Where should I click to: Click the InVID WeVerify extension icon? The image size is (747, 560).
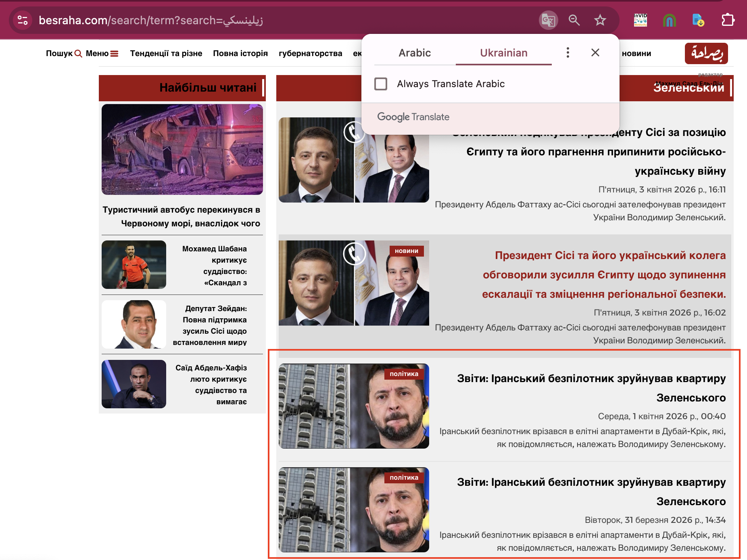(x=641, y=20)
